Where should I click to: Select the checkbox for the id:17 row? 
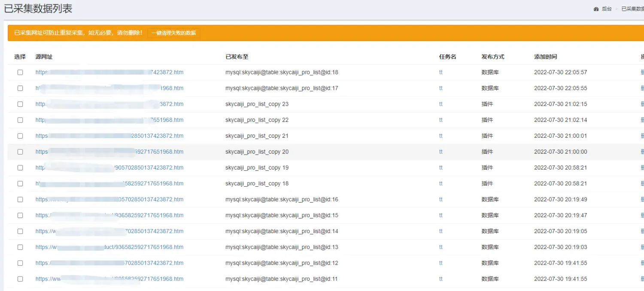point(20,88)
